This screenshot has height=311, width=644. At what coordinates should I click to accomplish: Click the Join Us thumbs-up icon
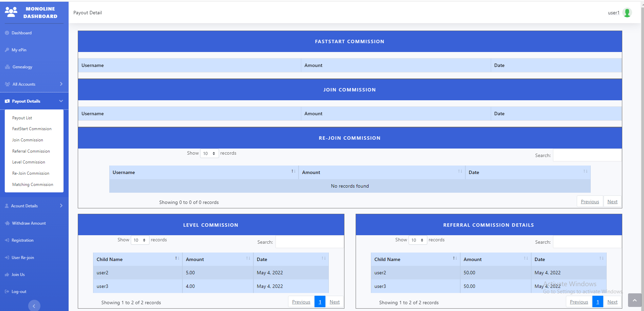pyautogui.click(x=7, y=275)
